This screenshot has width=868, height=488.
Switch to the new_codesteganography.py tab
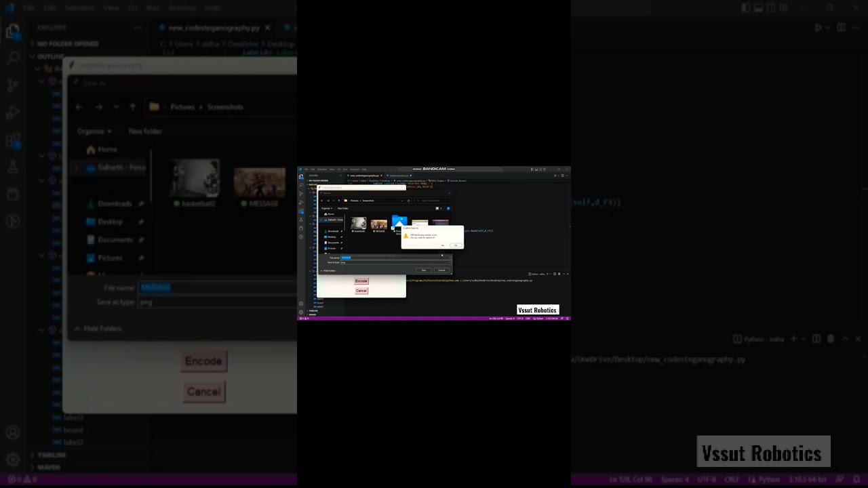363,176
